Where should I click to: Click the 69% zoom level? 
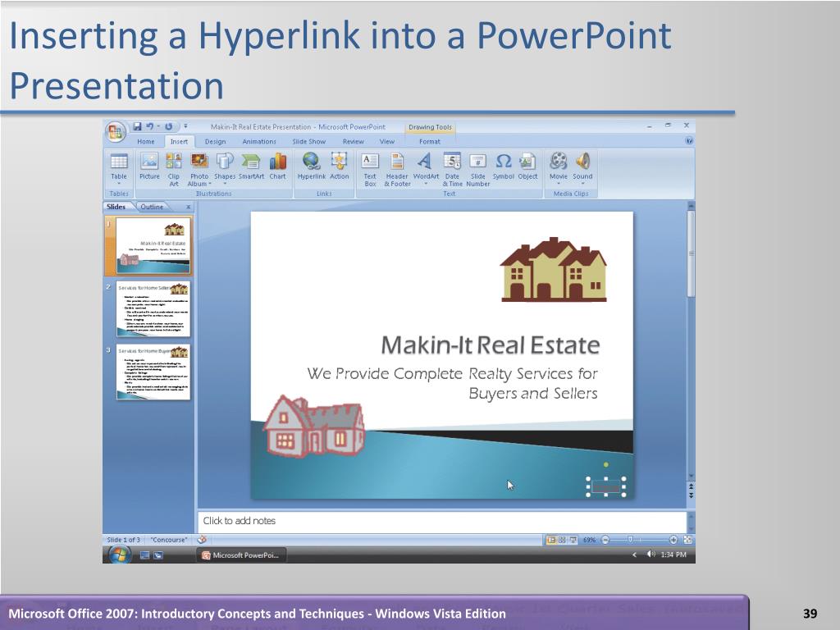(x=589, y=540)
